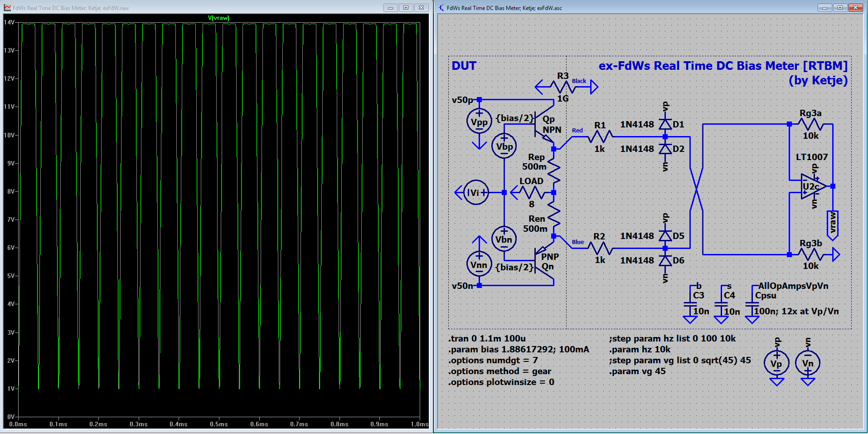Click the Red net label
The height and width of the screenshot is (434, 868).
tap(577, 130)
